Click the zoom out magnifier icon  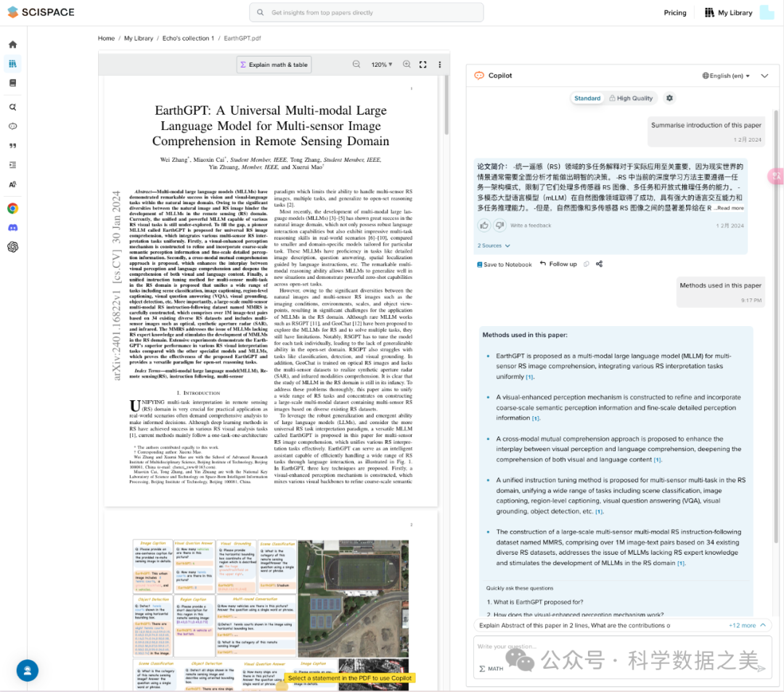pyautogui.click(x=356, y=65)
